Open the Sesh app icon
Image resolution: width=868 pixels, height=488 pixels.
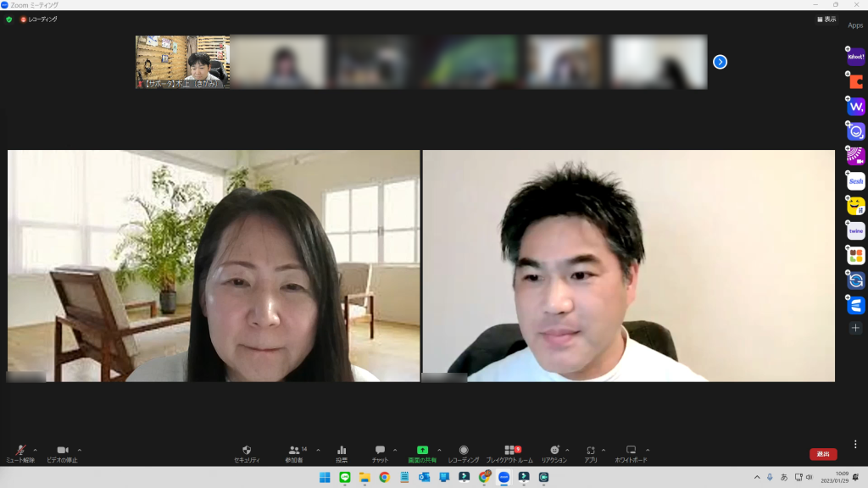click(x=856, y=181)
